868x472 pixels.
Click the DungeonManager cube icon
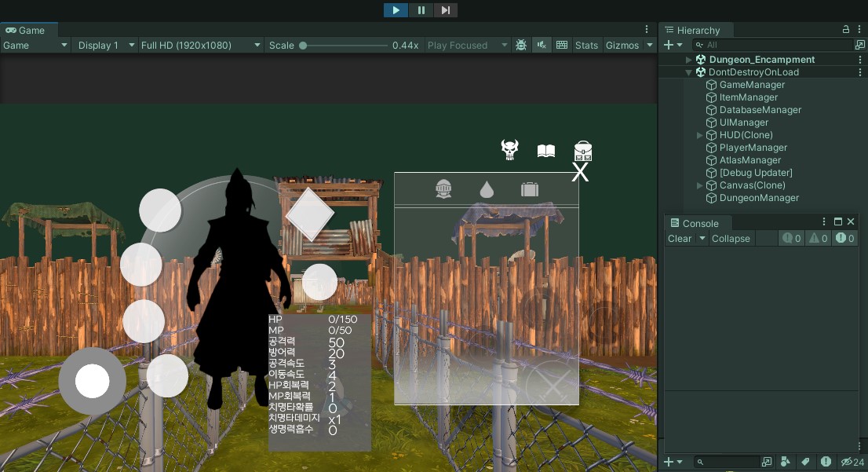coord(711,198)
